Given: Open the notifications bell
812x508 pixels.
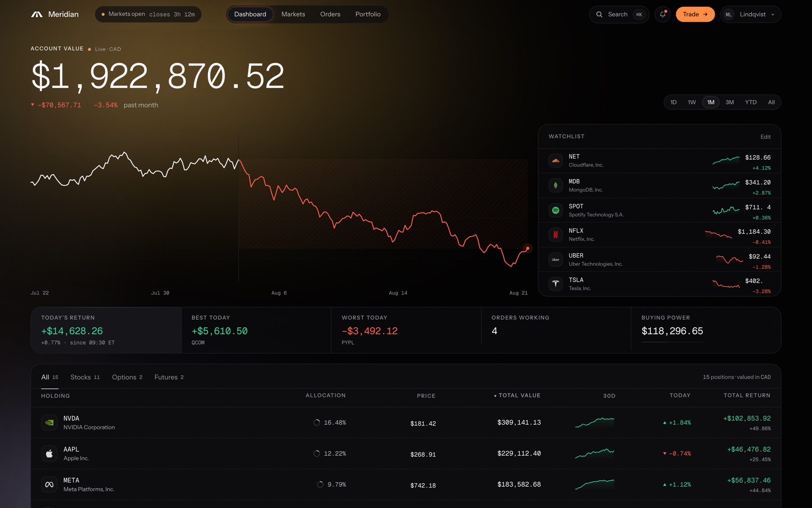Looking at the screenshot, I should click(662, 14).
